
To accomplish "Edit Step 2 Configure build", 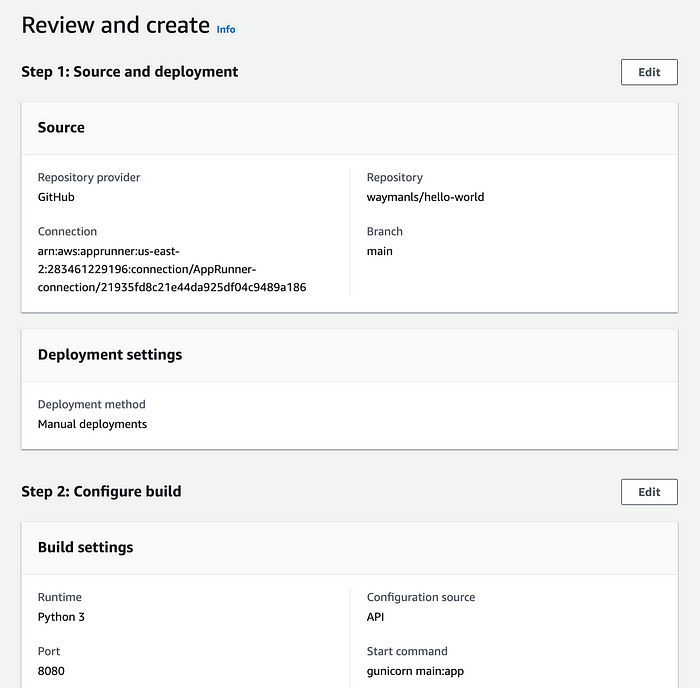I will (x=649, y=492).
